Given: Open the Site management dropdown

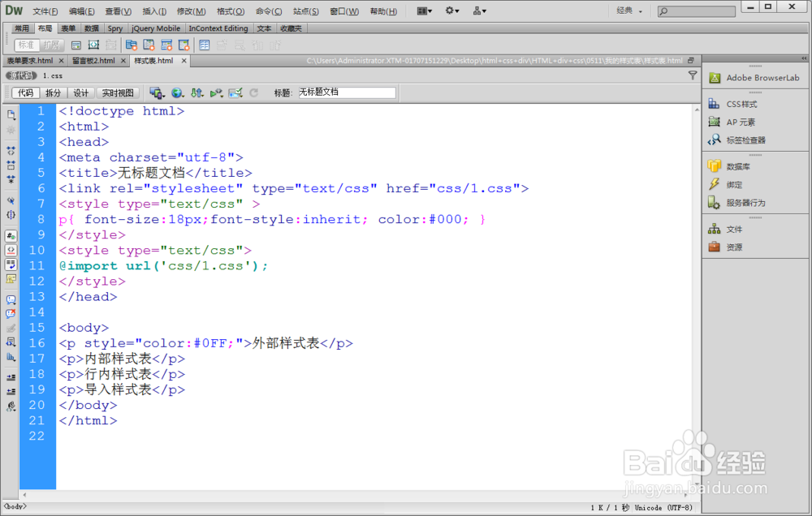Looking at the screenshot, I should [x=480, y=11].
